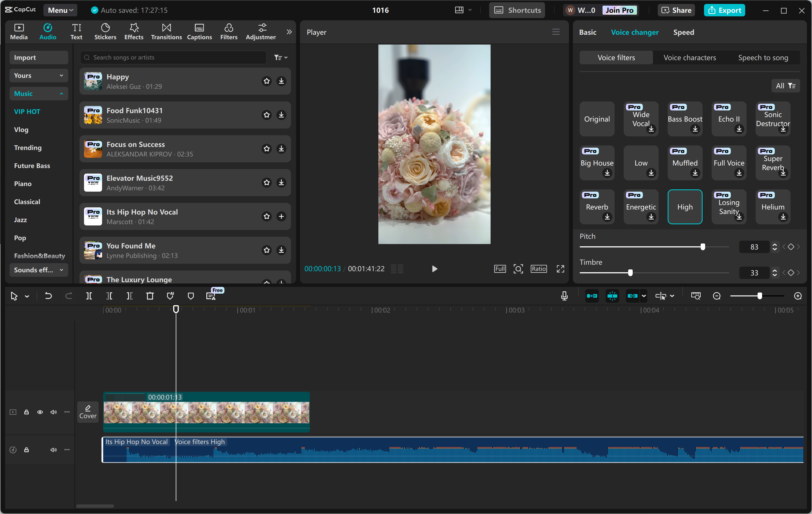Click the Join Pro button
This screenshot has width=812, height=514.
pos(620,10)
